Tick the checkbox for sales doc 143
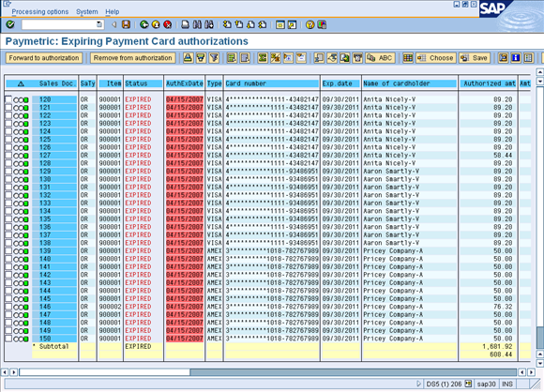This screenshot has width=544, height=392. [8, 283]
